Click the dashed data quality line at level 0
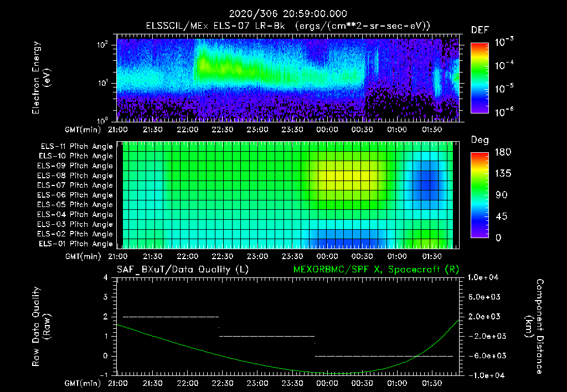Image resolution: width=567 pixels, height=392 pixels. pos(384,356)
